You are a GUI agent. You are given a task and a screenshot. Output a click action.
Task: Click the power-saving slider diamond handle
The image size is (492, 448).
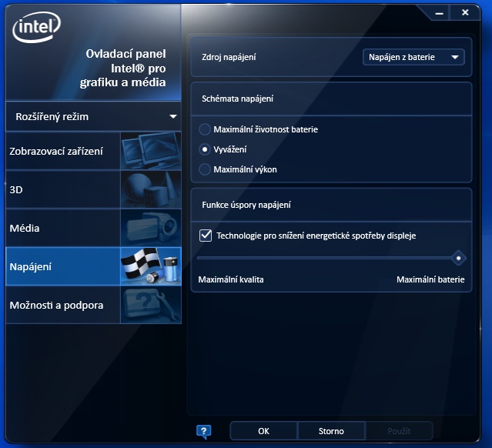click(x=458, y=258)
